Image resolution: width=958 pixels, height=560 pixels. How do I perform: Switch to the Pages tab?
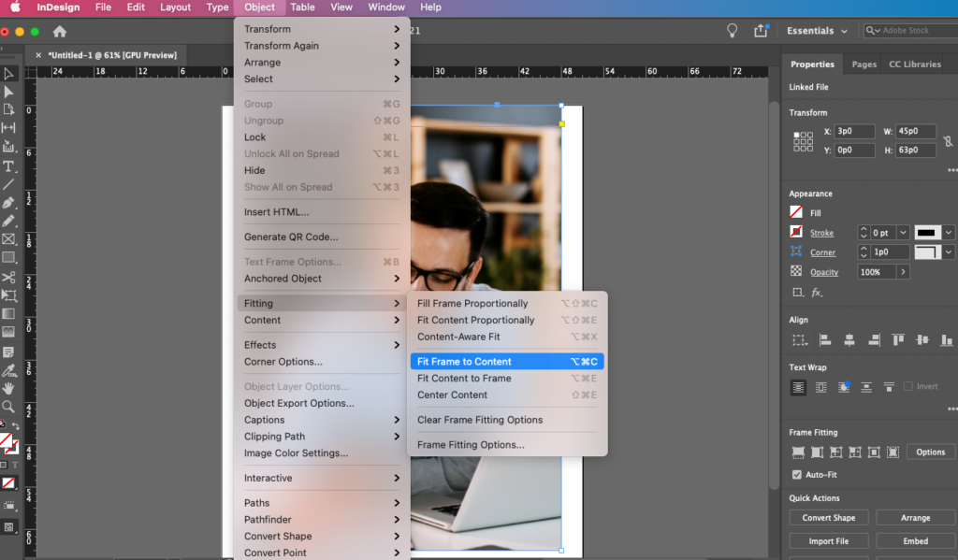pyautogui.click(x=863, y=64)
